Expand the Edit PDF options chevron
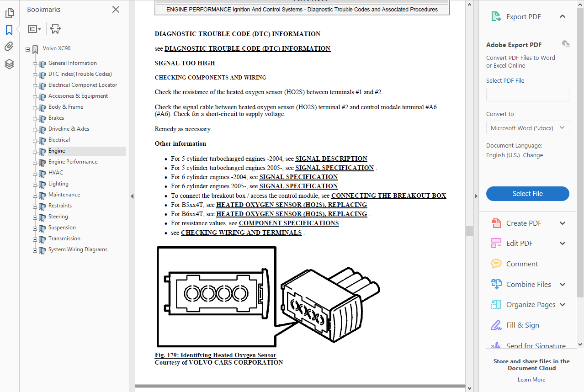Viewport: 584px width, 392px height. (563, 243)
